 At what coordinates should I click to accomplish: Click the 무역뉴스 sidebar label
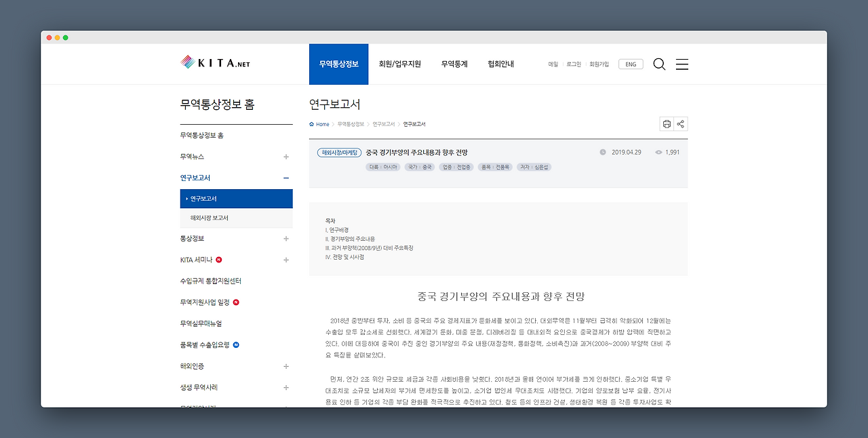(192, 157)
